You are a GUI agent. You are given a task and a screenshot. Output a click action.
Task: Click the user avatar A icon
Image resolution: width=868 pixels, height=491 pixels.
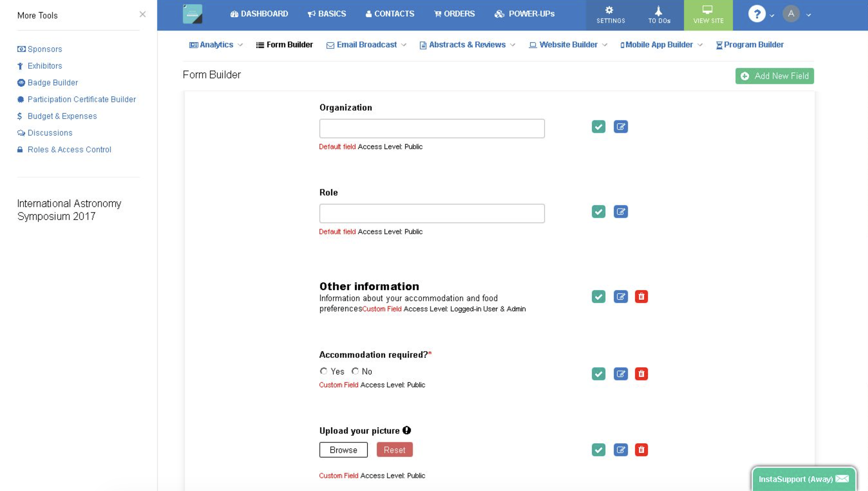click(791, 14)
